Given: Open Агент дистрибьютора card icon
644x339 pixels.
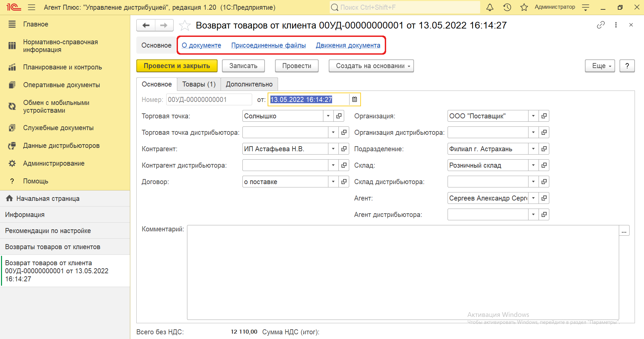Looking at the screenshot, I should tap(544, 214).
